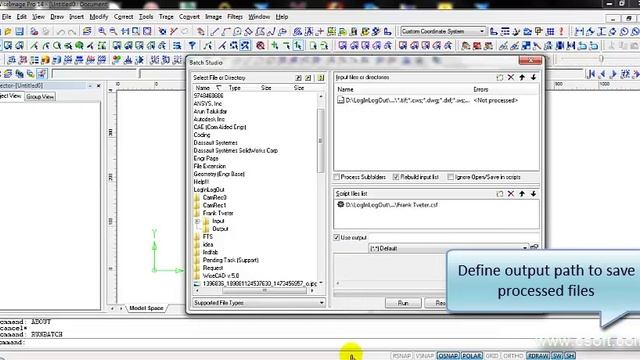Viewport: 640px width, 360px height.
Task: Delete selected entry from Input files list
Action: click(x=511, y=78)
